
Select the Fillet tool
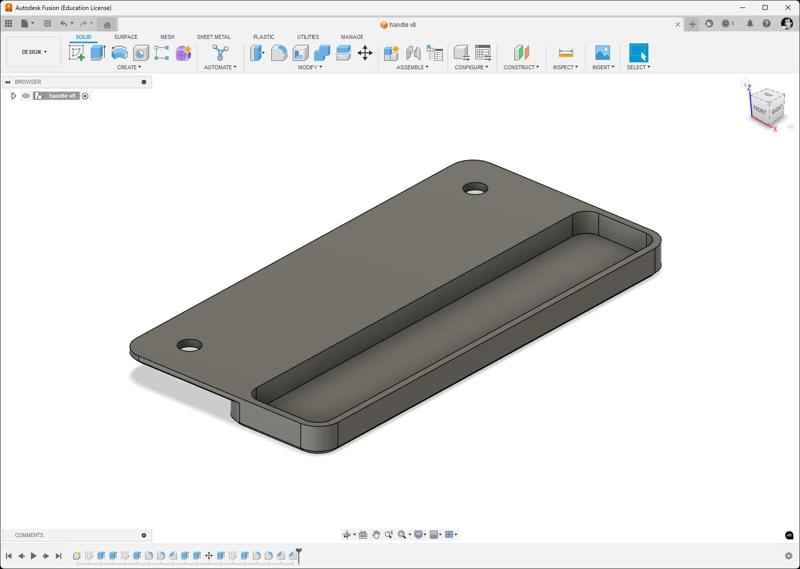[279, 53]
